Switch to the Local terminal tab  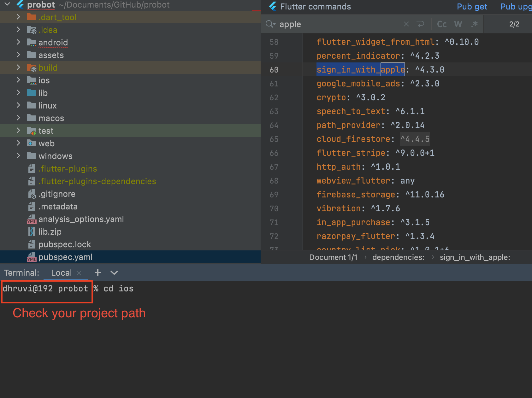[61, 273]
